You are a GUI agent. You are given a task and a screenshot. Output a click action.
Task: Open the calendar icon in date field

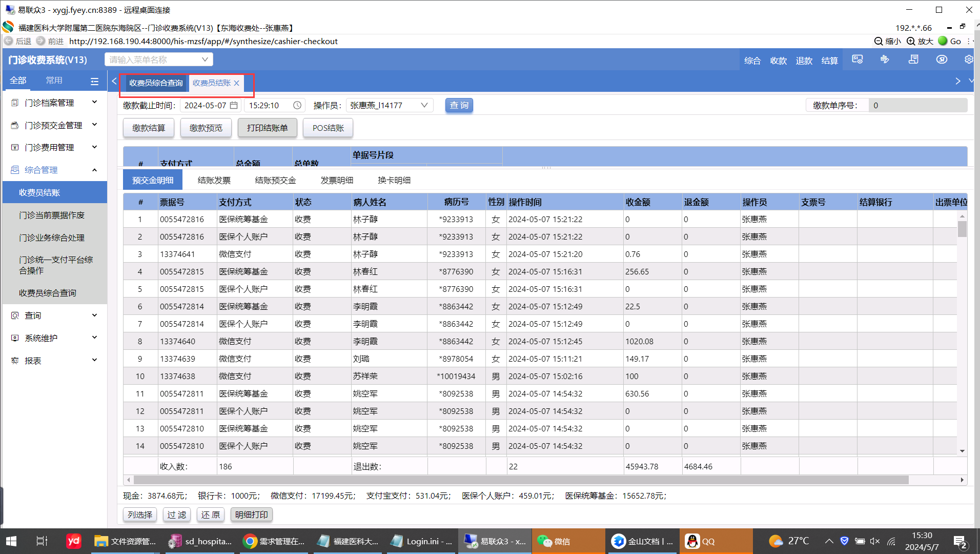234,105
